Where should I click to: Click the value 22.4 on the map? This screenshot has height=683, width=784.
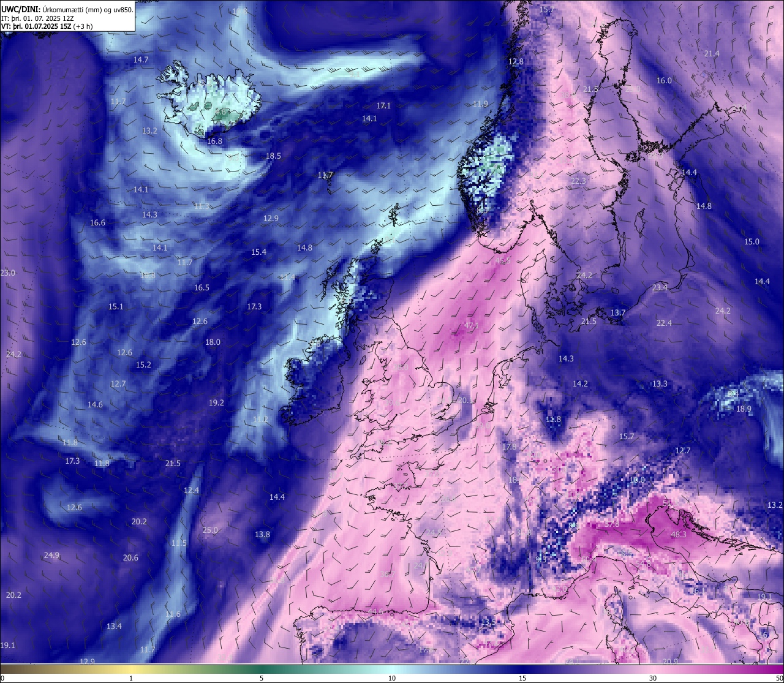click(x=664, y=323)
